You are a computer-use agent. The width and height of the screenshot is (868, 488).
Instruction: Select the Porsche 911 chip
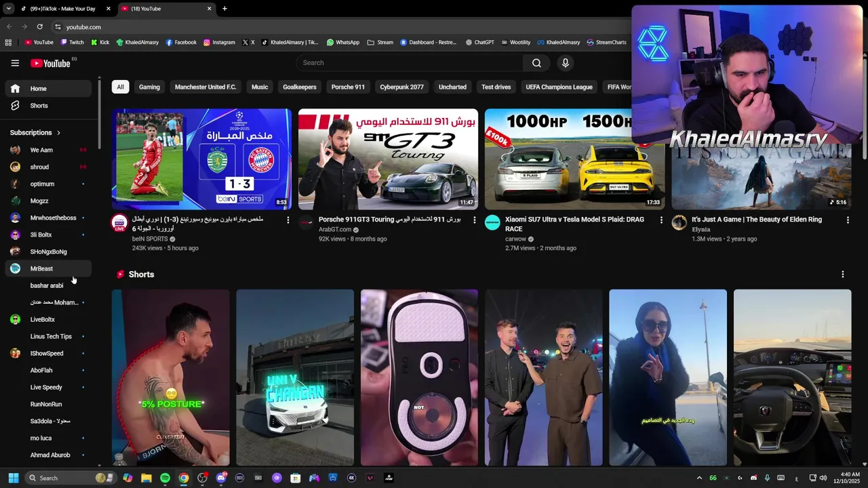[348, 87]
